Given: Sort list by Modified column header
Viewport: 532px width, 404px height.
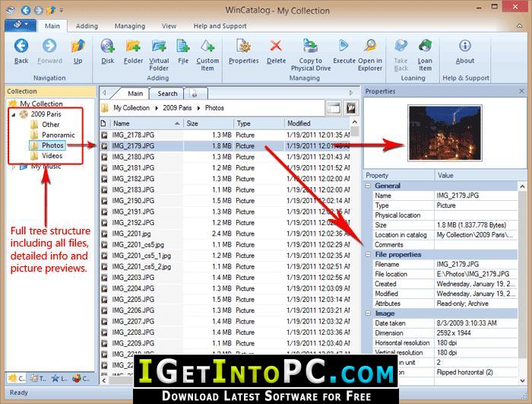Looking at the screenshot, I should 317,123.
